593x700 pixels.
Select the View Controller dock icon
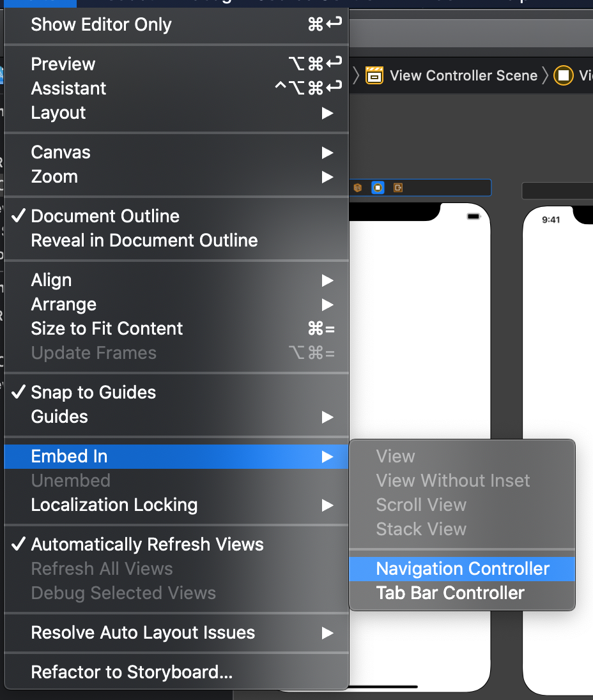click(378, 188)
